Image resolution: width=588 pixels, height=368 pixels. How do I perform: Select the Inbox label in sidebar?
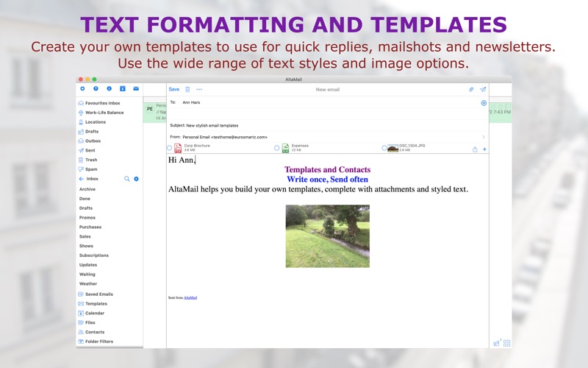point(93,179)
